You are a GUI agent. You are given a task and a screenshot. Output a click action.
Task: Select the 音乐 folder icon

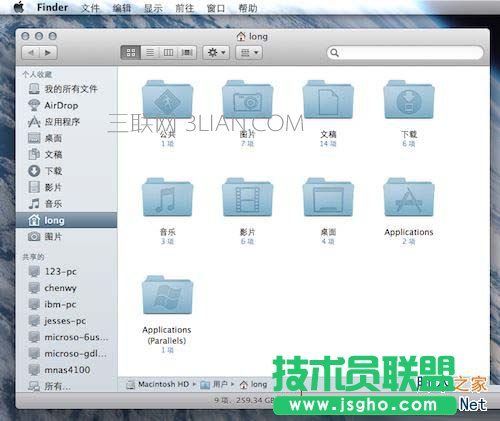167,197
